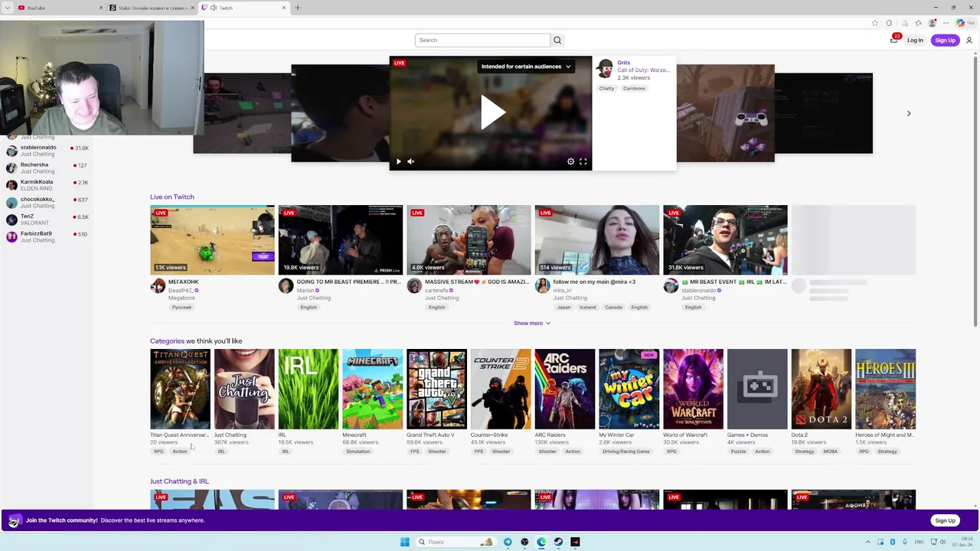Select the Twitch tab

(243, 8)
